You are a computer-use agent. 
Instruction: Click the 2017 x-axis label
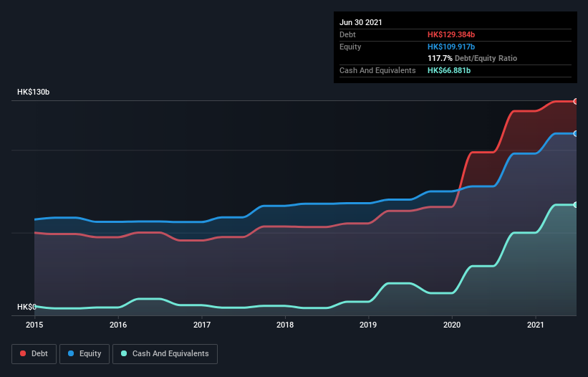(202, 325)
